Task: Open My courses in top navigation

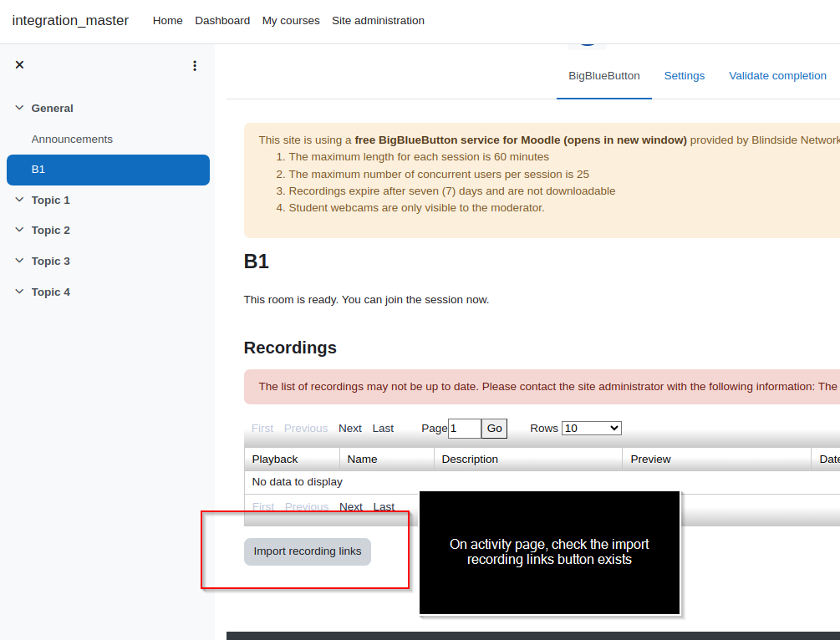Action: coord(291,20)
